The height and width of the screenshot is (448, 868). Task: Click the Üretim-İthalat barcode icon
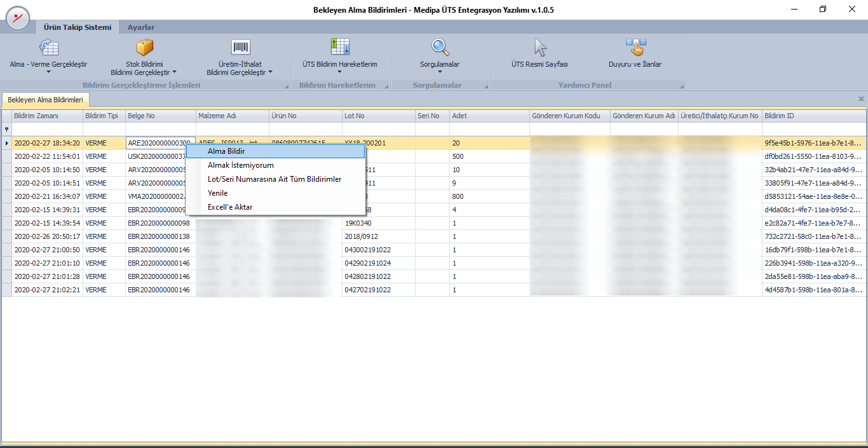[x=240, y=48]
